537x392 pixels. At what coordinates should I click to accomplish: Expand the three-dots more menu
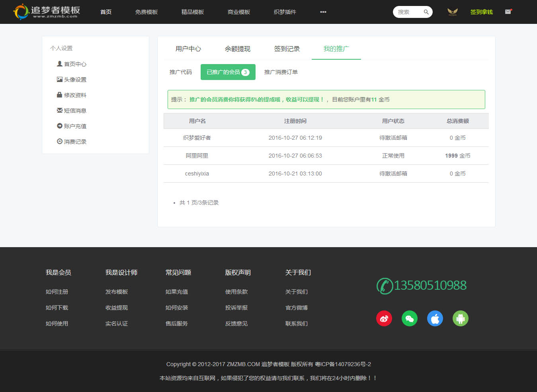coord(323,12)
